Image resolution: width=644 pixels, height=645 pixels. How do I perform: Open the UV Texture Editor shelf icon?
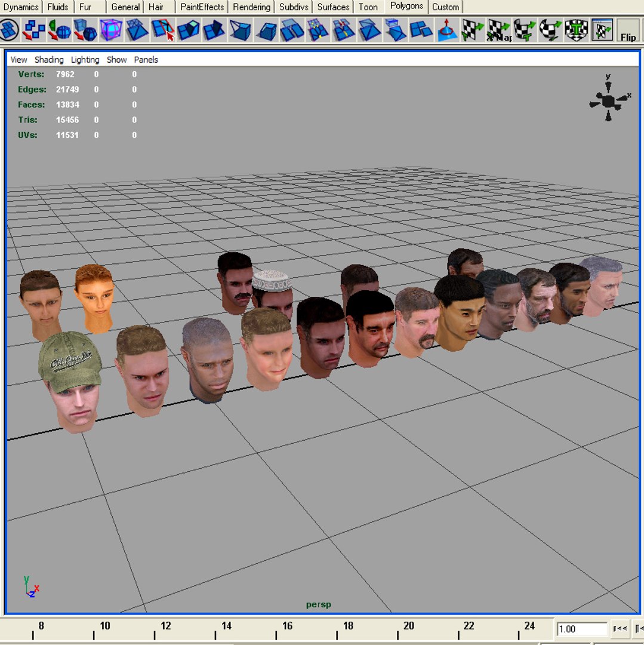(x=602, y=30)
